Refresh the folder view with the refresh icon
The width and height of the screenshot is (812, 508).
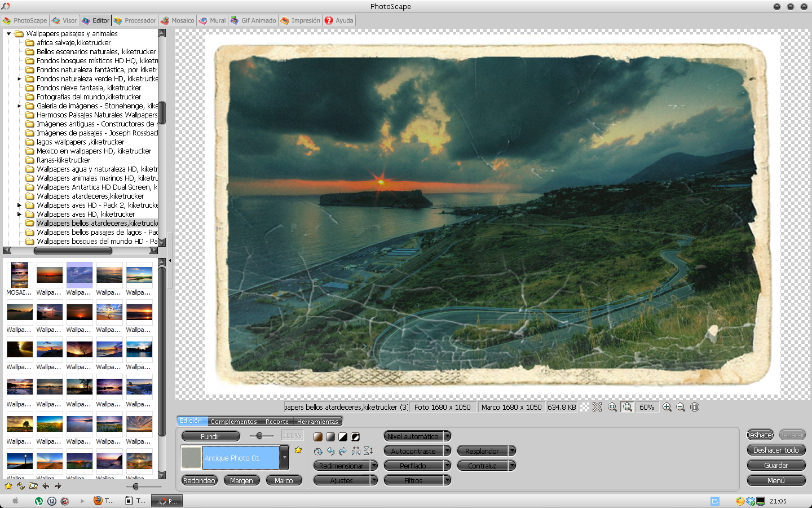[x=21, y=486]
